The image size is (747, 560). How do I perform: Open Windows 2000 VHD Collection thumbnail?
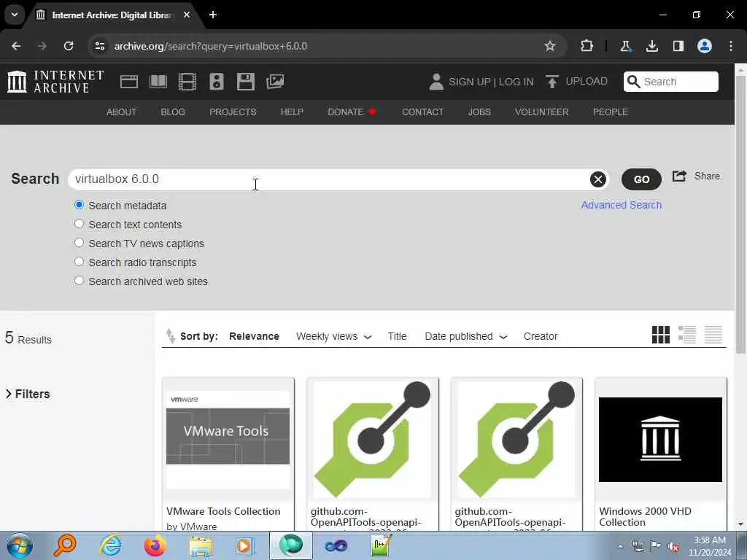(x=660, y=439)
